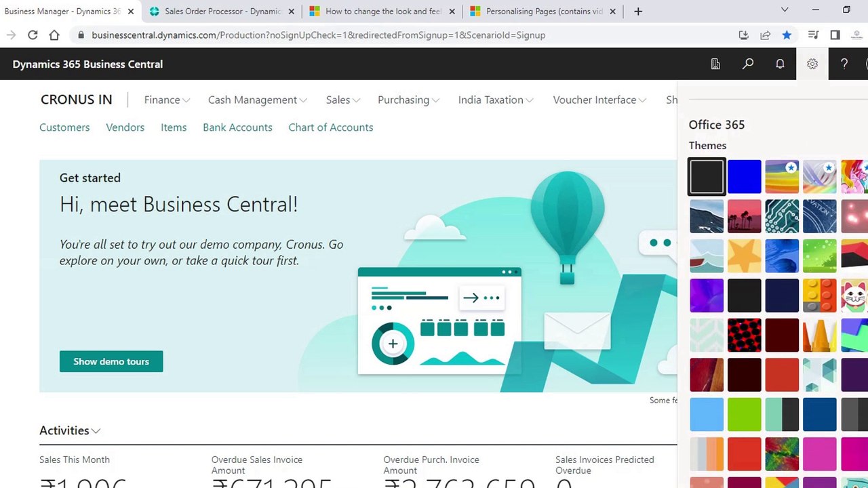The width and height of the screenshot is (868, 488).
Task: Select the mint and dark split theme
Action: pyautogui.click(x=782, y=414)
